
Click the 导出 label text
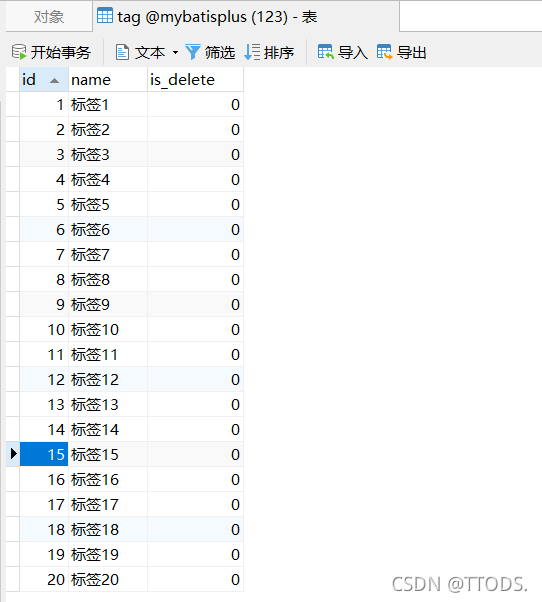pos(411,53)
